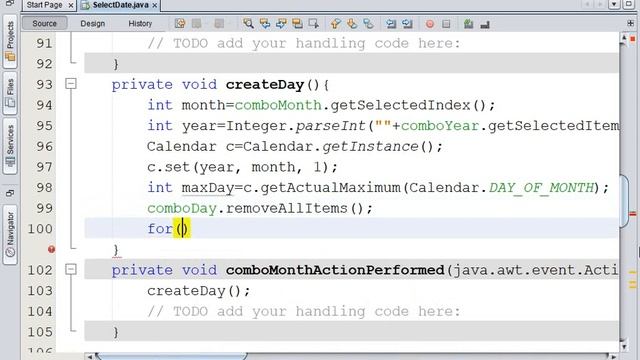Click the Find Selection magnifier icon
This screenshot has width=640, height=360.
tap(248, 24)
